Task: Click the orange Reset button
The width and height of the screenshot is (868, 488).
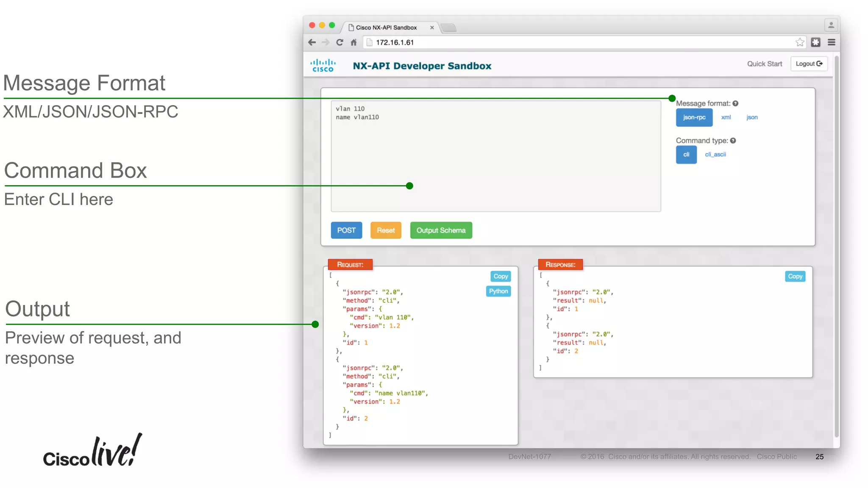Action: pyautogui.click(x=385, y=230)
